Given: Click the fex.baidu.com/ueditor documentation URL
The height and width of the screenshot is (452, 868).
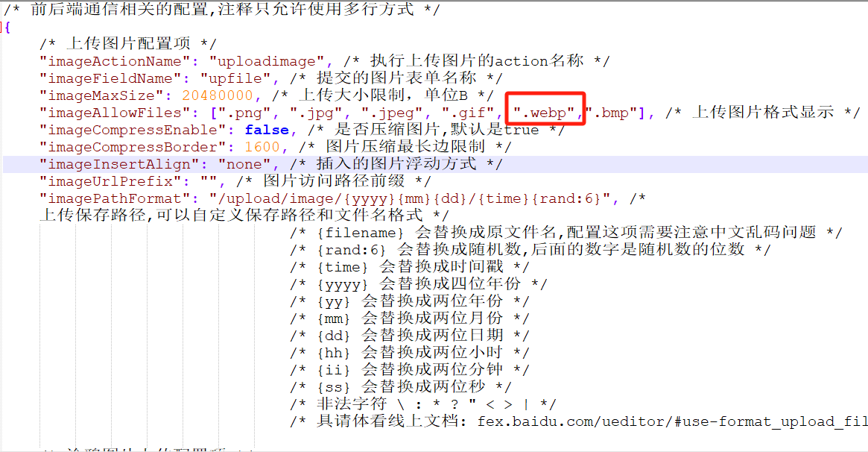Looking at the screenshot, I should (x=673, y=422).
